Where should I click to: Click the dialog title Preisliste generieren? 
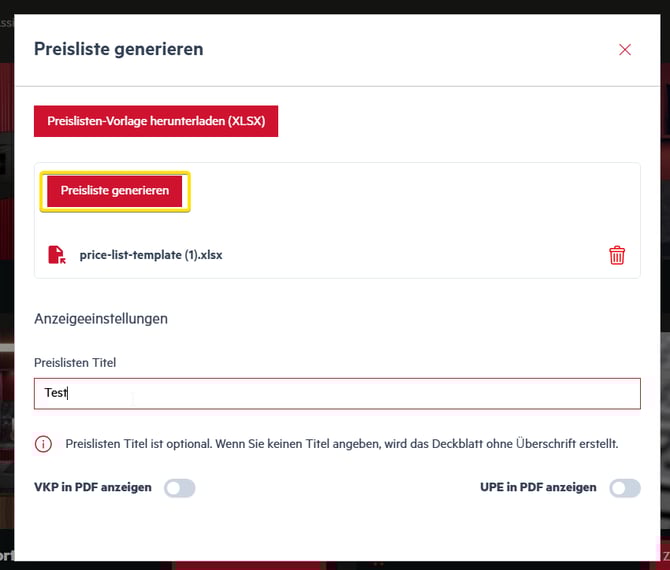tap(118, 49)
